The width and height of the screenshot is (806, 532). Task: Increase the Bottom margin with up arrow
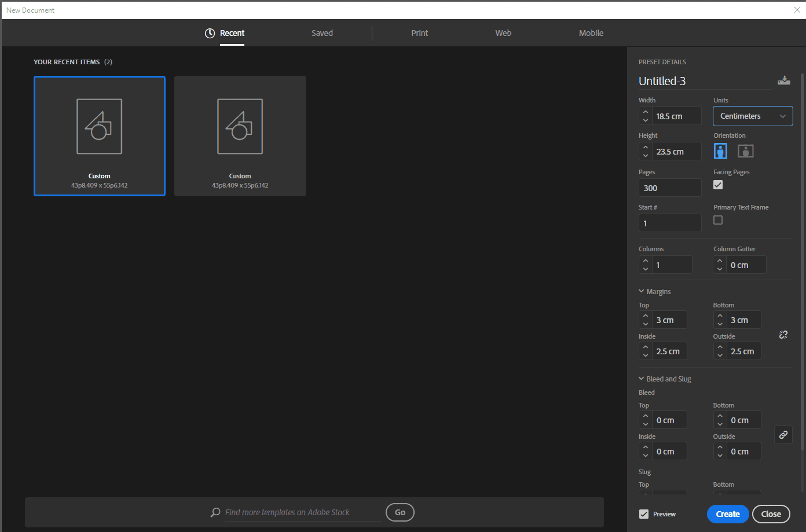click(x=720, y=316)
